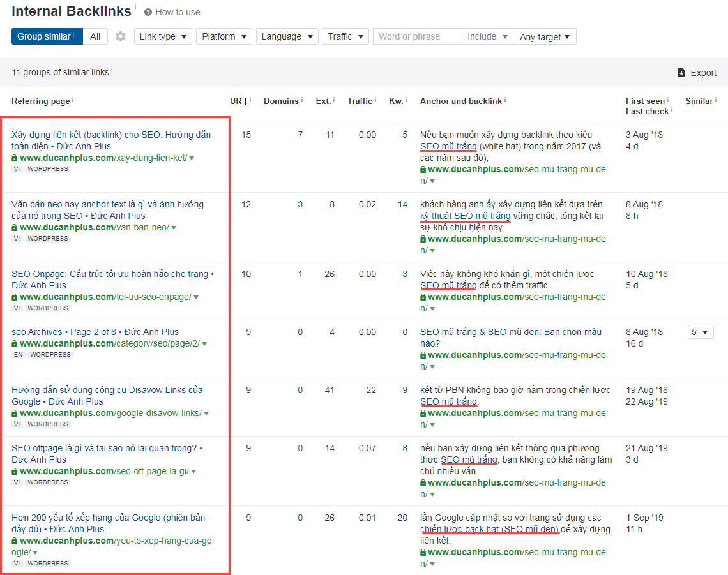The width and height of the screenshot is (728, 575).
Task: Open the Any target dropdown
Action: 545,36
